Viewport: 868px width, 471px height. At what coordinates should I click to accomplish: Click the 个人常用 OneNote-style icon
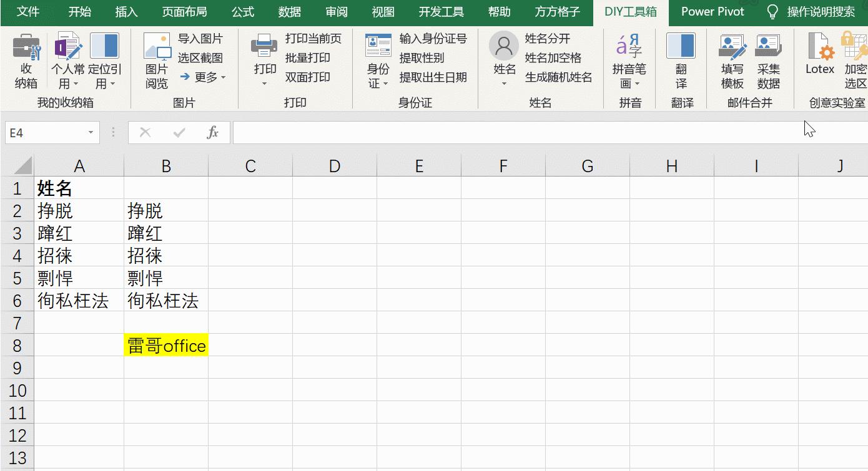(x=68, y=47)
